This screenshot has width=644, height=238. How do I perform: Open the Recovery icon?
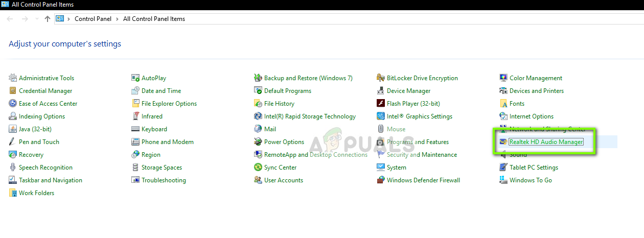pos(13,154)
